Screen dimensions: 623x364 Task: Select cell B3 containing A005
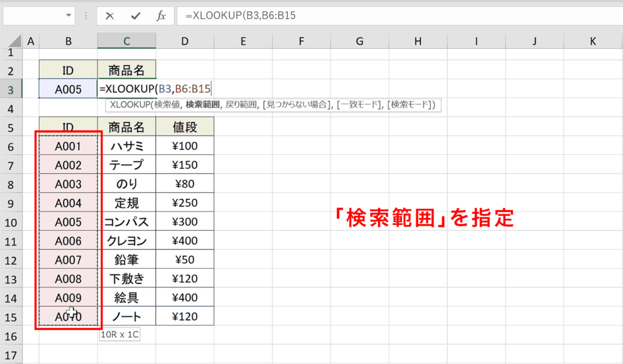pyautogui.click(x=68, y=89)
